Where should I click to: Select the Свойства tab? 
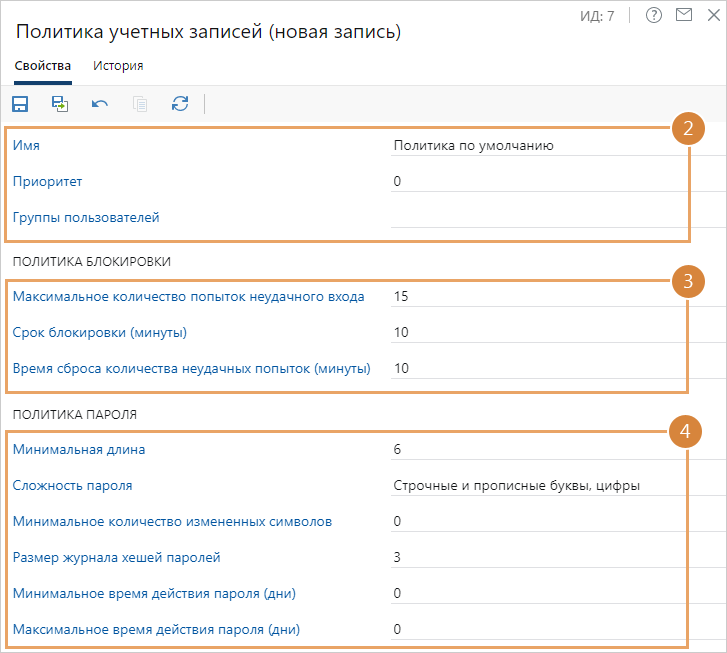[x=43, y=66]
